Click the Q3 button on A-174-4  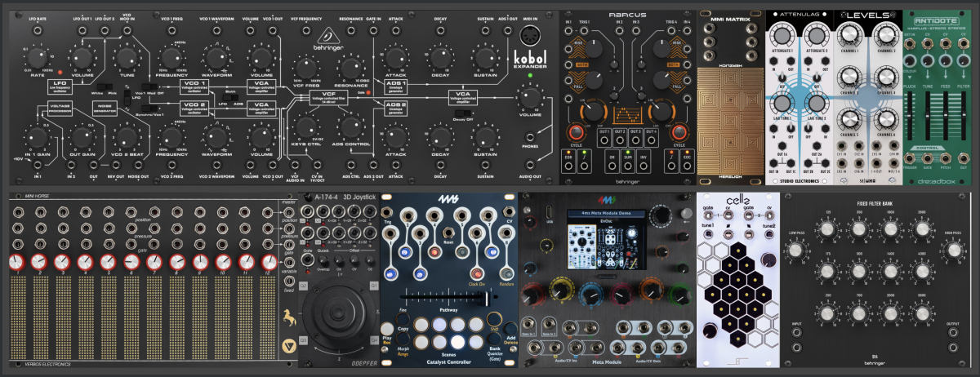coord(303,339)
